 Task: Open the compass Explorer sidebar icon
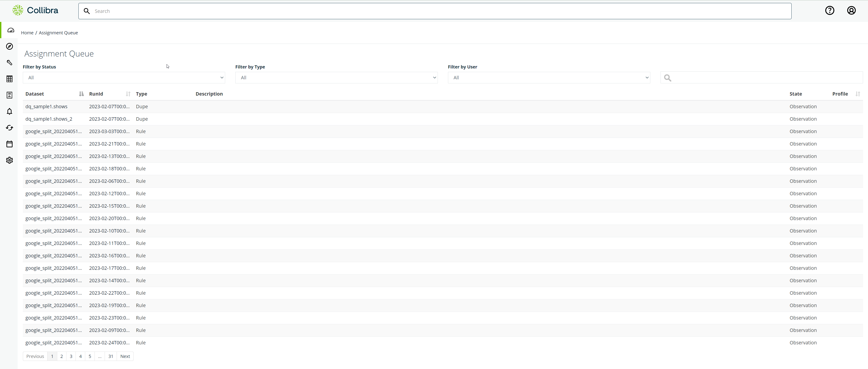(9, 47)
